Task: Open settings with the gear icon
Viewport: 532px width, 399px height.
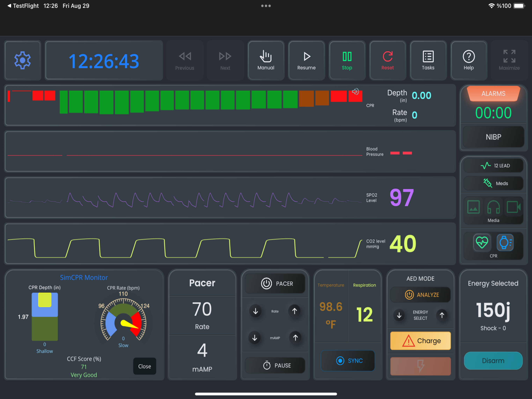Action: click(x=23, y=60)
